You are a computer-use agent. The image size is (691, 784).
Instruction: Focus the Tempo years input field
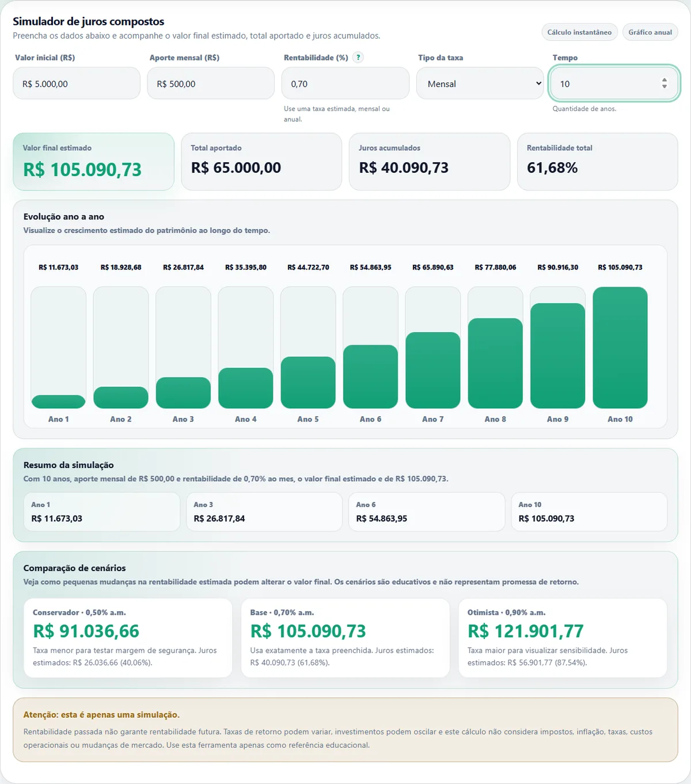[614, 83]
